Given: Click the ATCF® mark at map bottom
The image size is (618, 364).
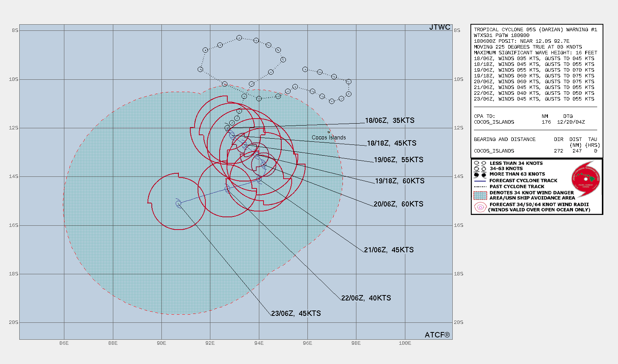Looking at the screenshot, I should (x=437, y=335).
